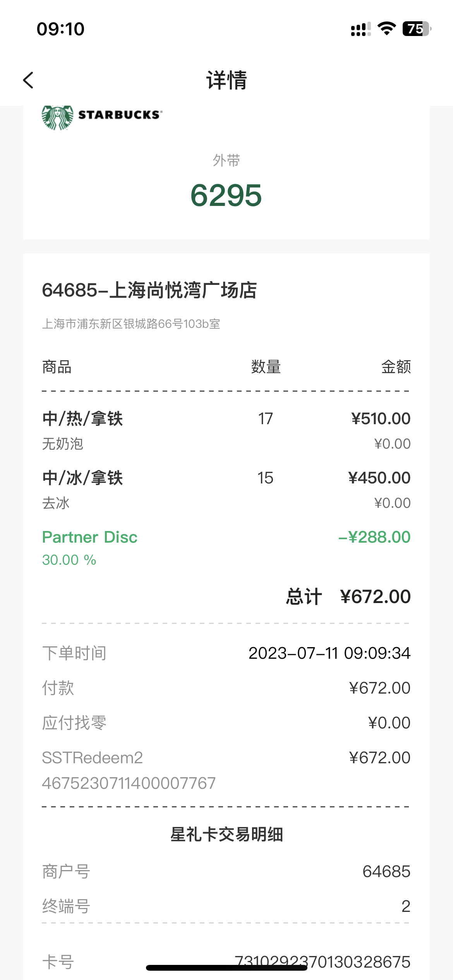Screen dimensions: 453x980
Task: Tap the back arrow icon
Action: (28, 80)
